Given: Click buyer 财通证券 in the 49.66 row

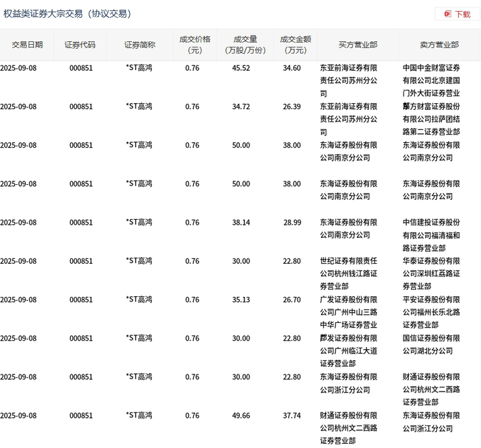Looking at the screenshot, I should click(x=348, y=428).
